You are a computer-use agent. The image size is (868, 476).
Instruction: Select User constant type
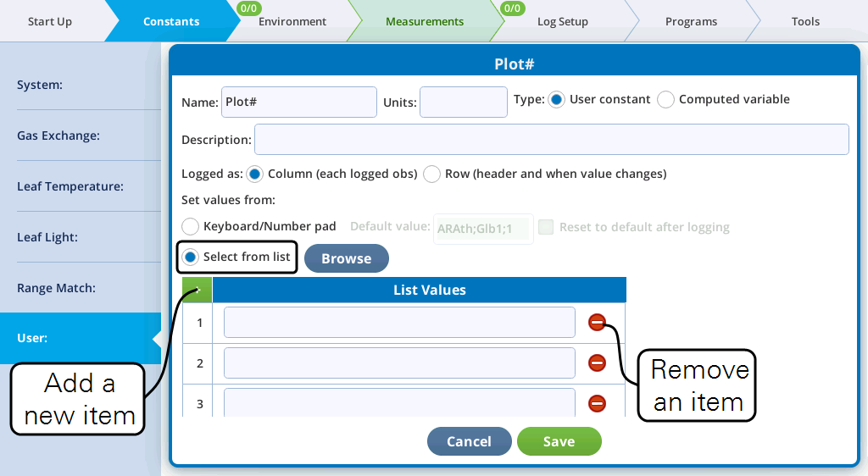pyautogui.click(x=556, y=99)
